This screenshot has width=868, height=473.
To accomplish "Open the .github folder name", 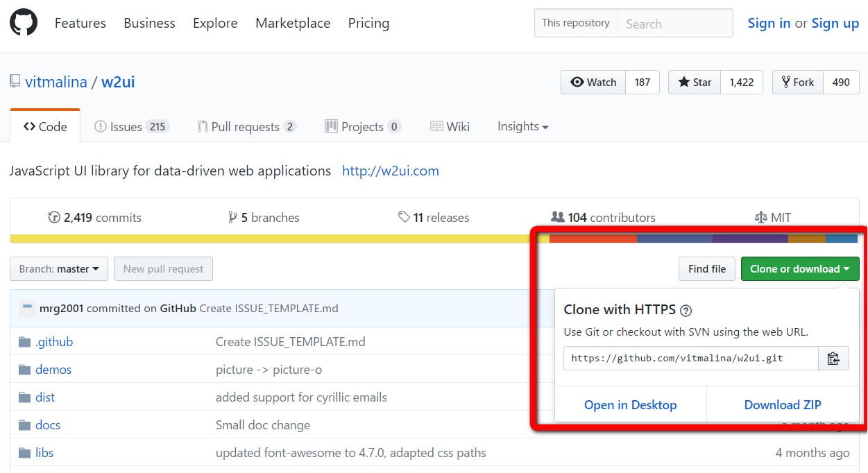I will 54,342.
